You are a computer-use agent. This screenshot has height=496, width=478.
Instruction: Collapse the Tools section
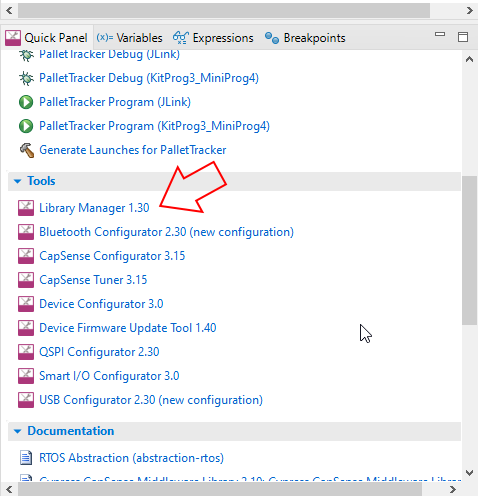coord(17,181)
